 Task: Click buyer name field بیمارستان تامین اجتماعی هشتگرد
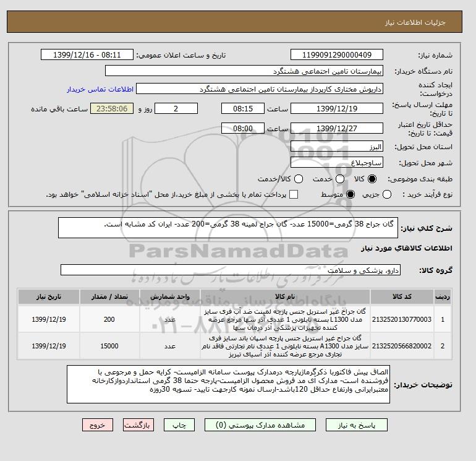coord(244,71)
